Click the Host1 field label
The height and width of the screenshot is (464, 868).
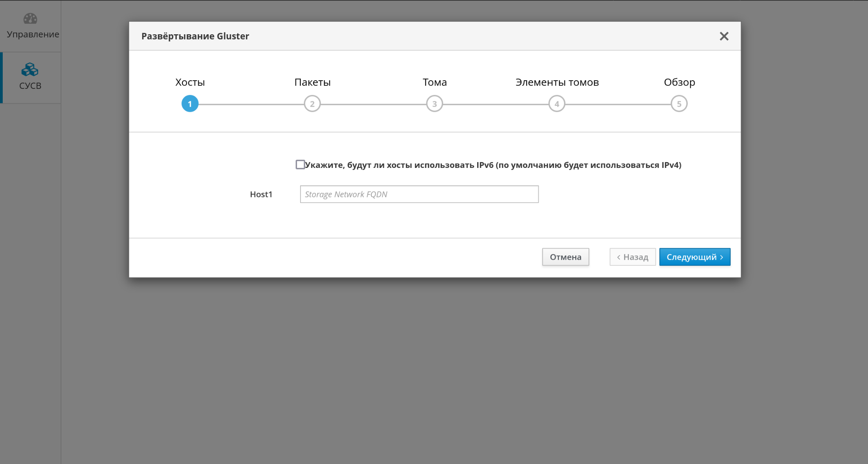click(261, 194)
